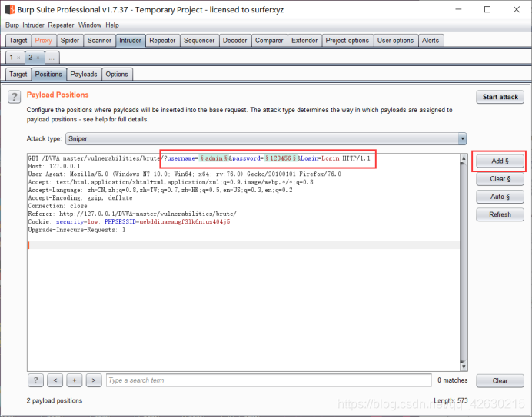The height and width of the screenshot is (418, 532).
Task: Select Intruder attack tab 1
Action: pyautogui.click(x=12, y=58)
